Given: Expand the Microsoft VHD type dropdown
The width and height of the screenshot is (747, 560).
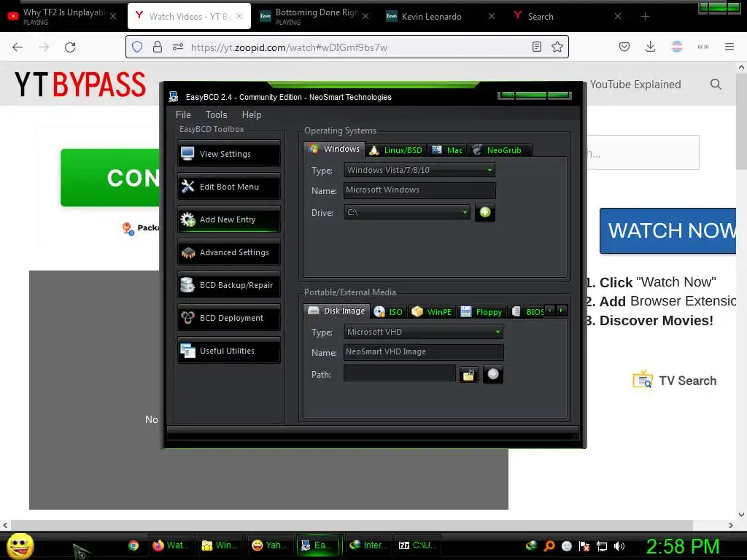Looking at the screenshot, I should click(x=423, y=332).
